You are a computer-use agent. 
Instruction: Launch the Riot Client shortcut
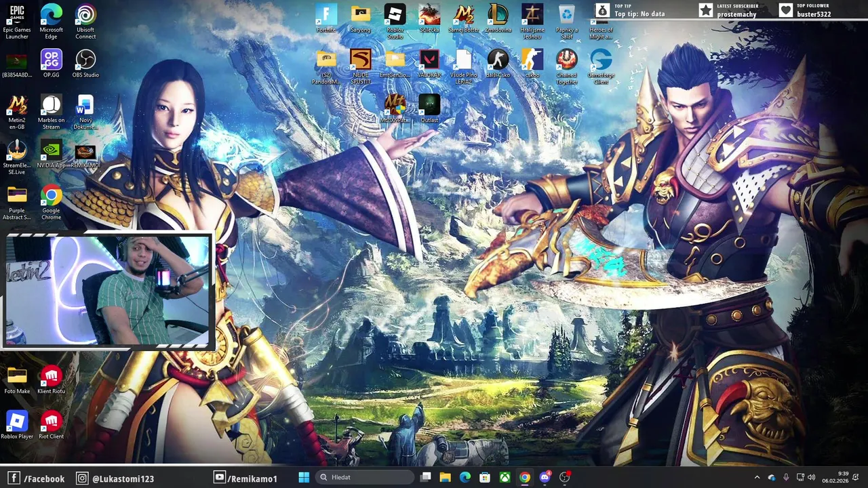pyautogui.click(x=51, y=425)
